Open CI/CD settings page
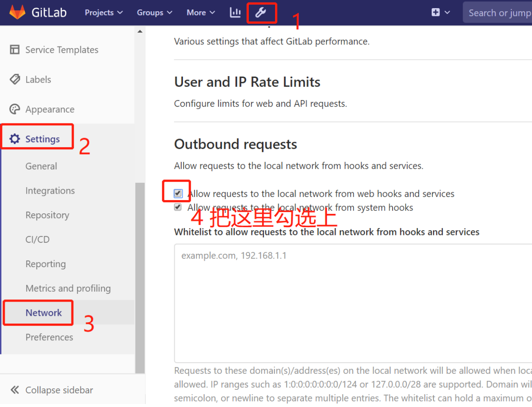Screen dimensions: 532x407 [37, 239]
